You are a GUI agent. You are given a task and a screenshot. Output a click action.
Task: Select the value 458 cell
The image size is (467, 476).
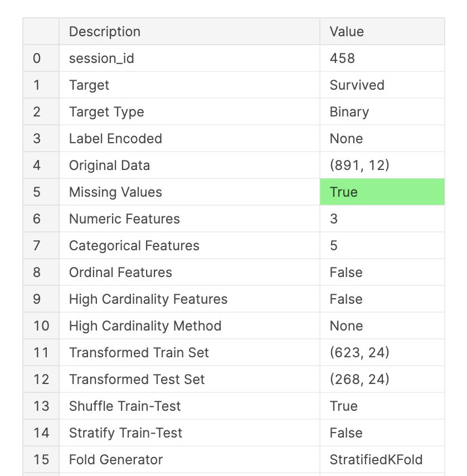[342, 59]
